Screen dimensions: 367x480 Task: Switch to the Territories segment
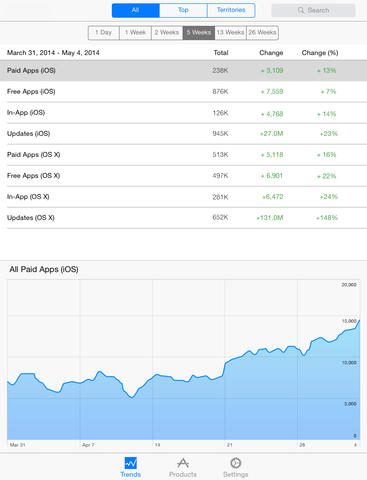pyautogui.click(x=231, y=10)
